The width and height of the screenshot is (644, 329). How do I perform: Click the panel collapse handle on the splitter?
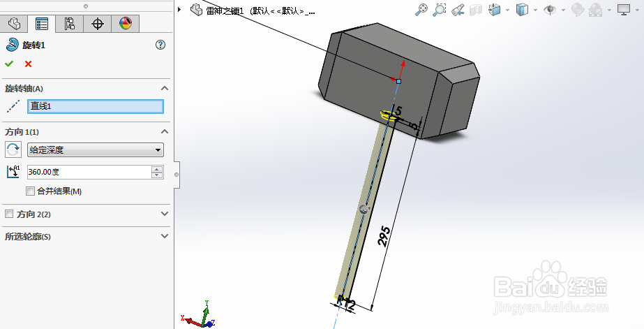click(x=177, y=175)
